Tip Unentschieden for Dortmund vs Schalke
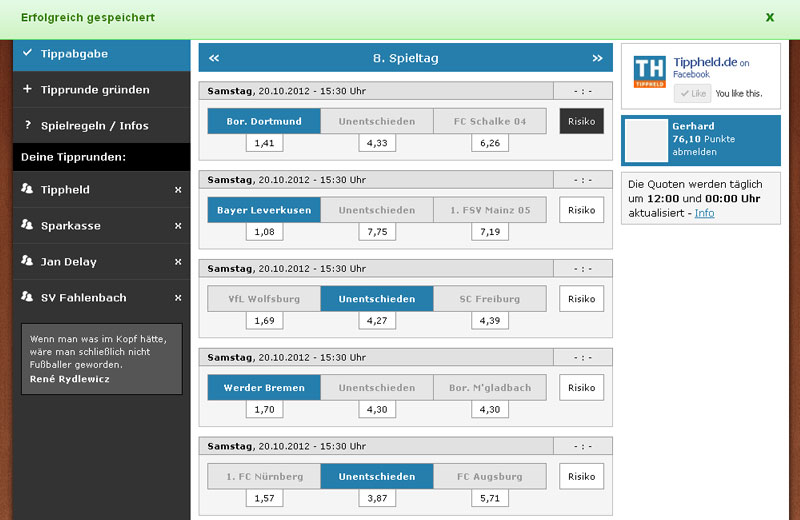The width and height of the screenshot is (800, 520). coord(377,121)
